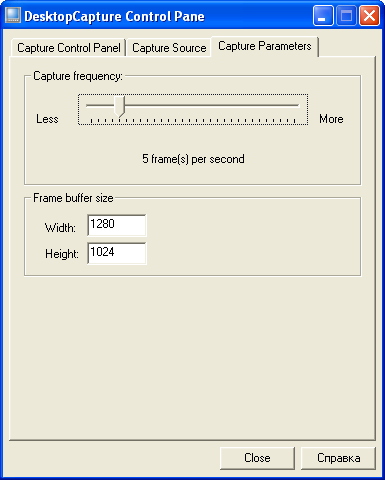Viewport: 385px width, 480px height.
Task: Click the Close button at the bottom
Action: click(257, 458)
